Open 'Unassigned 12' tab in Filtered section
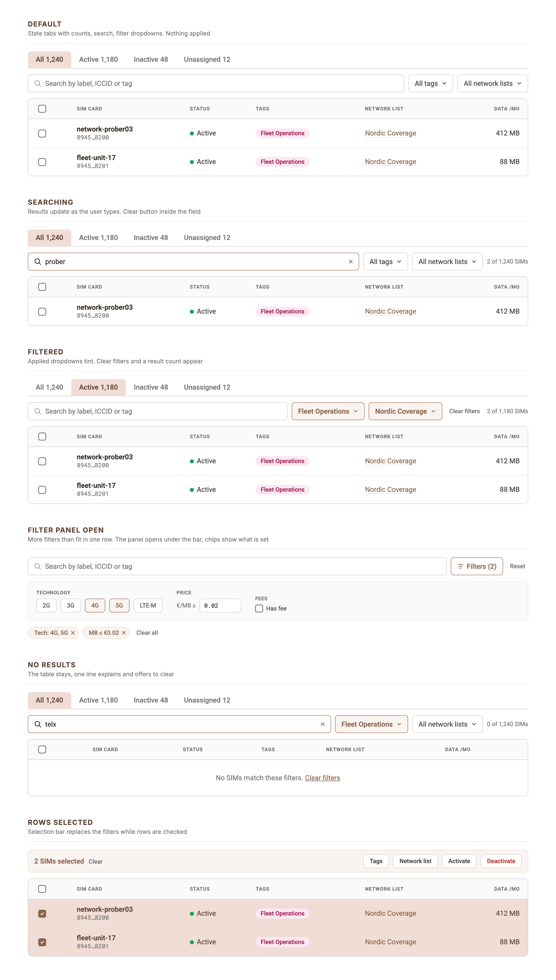The width and height of the screenshot is (556, 980). (x=207, y=387)
